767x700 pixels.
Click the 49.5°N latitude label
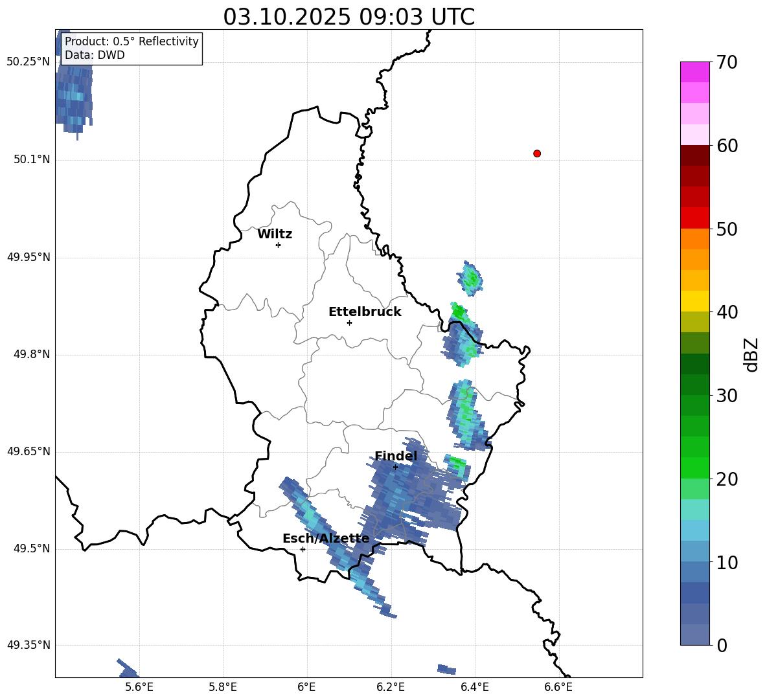[x=32, y=548]
